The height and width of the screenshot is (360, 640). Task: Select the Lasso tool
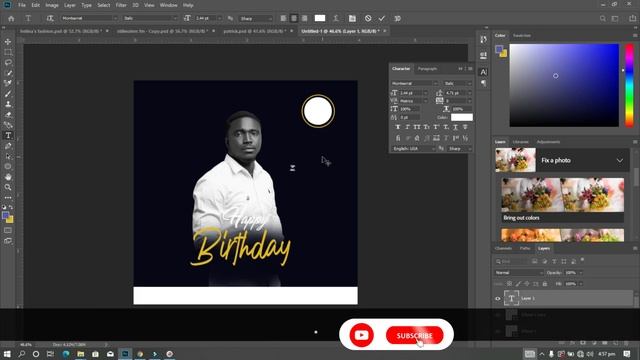(8, 62)
